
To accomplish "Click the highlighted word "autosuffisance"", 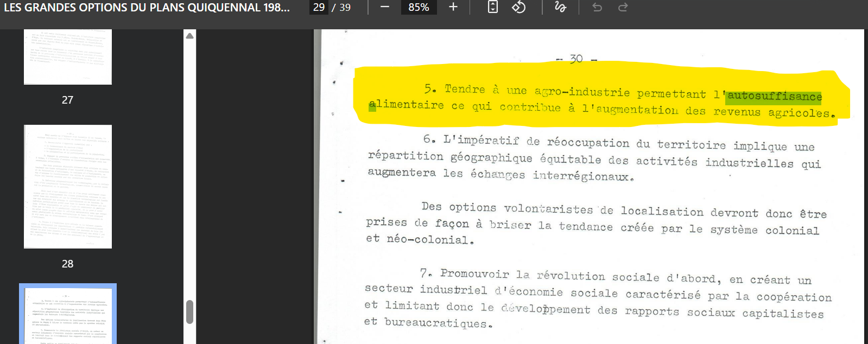I will (774, 97).
